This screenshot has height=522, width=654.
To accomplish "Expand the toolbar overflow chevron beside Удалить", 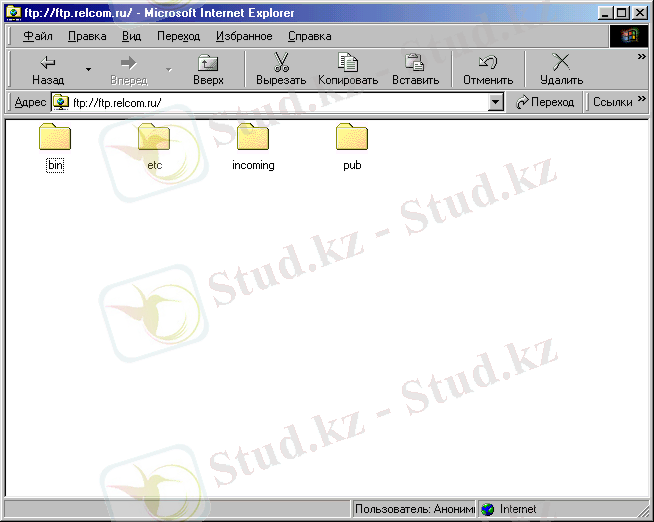I will pyautogui.click(x=641, y=57).
